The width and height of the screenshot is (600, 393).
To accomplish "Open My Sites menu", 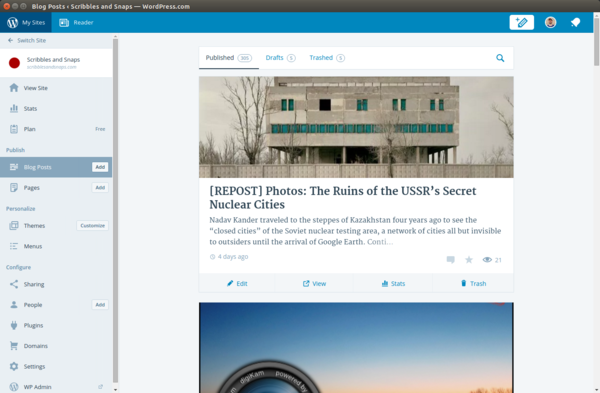I will tap(26, 23).
